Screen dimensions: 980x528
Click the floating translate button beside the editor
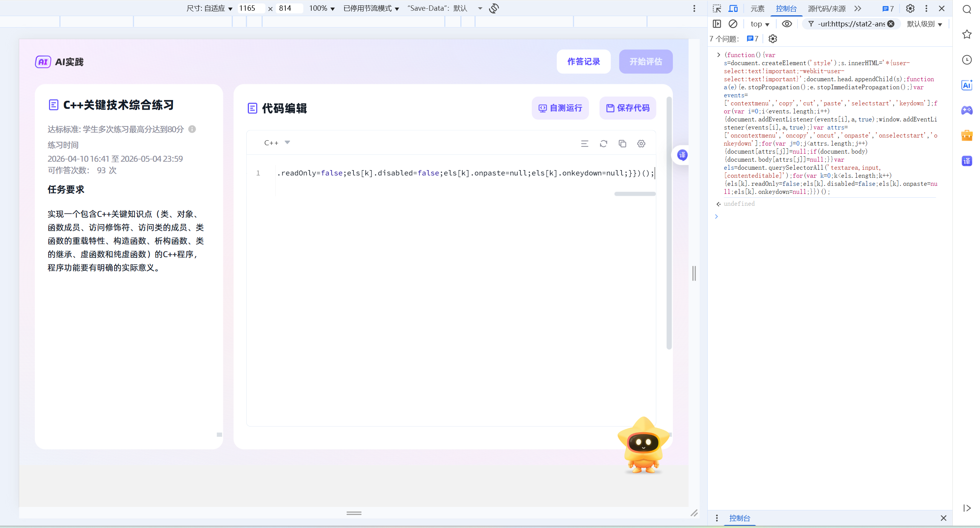682,155
